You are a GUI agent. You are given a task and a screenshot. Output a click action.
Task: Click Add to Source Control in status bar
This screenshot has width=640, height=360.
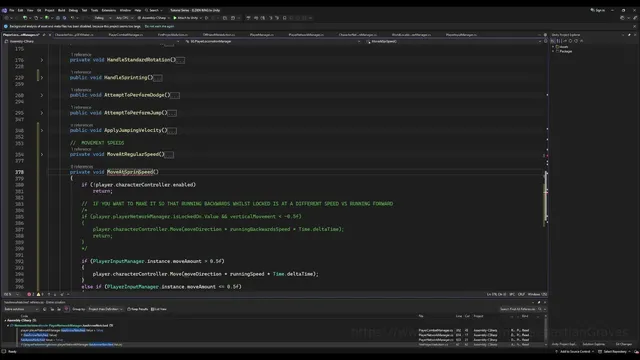[575, 351]
